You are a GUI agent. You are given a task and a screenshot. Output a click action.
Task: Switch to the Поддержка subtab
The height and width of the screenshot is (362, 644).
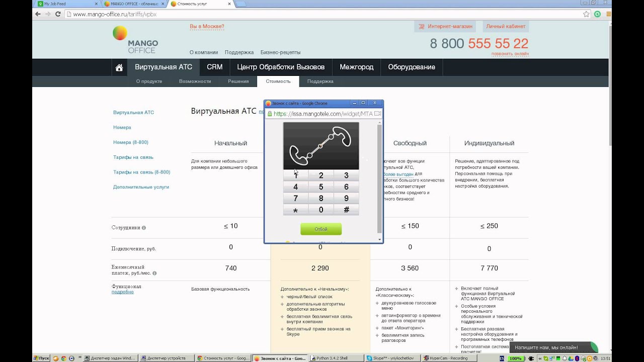pyautogui.click(x=320, y=81)
